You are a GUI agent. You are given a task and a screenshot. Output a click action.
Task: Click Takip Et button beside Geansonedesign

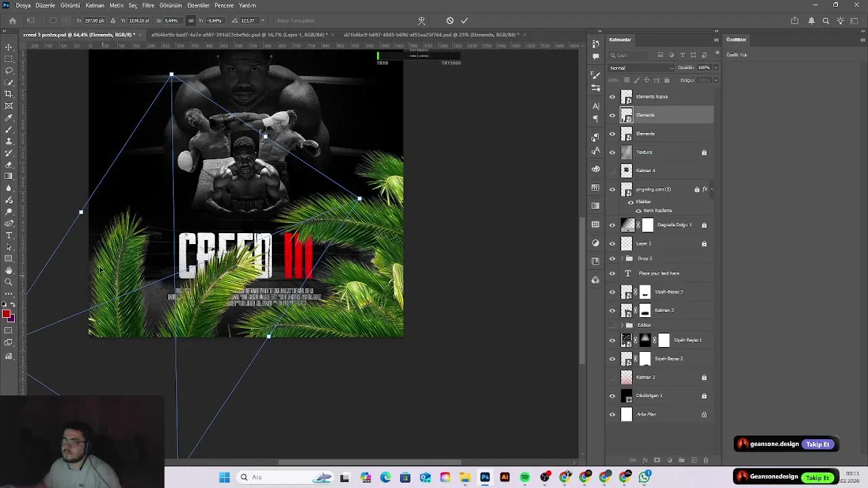(818, 477)
